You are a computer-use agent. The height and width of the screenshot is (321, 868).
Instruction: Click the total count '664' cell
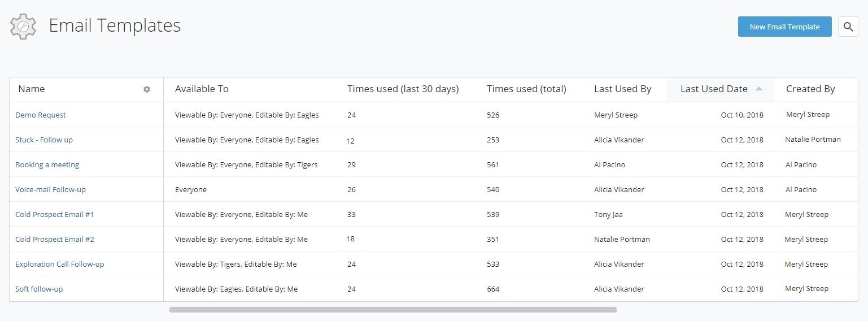coord(493,289)
